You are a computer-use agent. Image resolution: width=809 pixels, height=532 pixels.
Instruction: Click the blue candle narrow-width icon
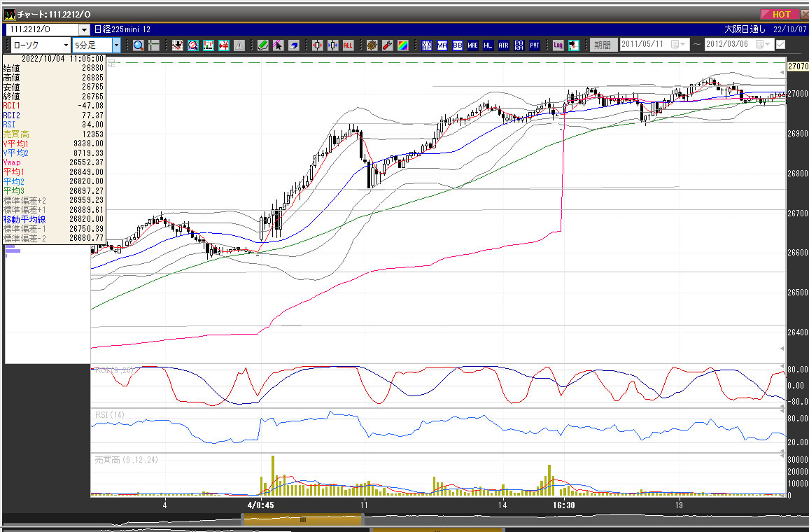pos(333,45)
